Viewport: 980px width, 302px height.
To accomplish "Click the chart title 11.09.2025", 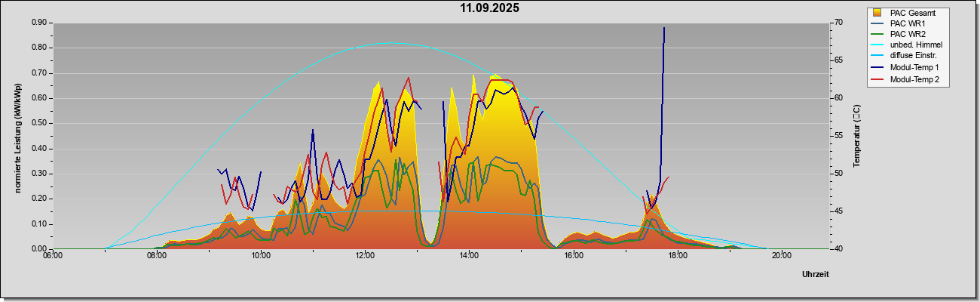I will coord(490,9).
